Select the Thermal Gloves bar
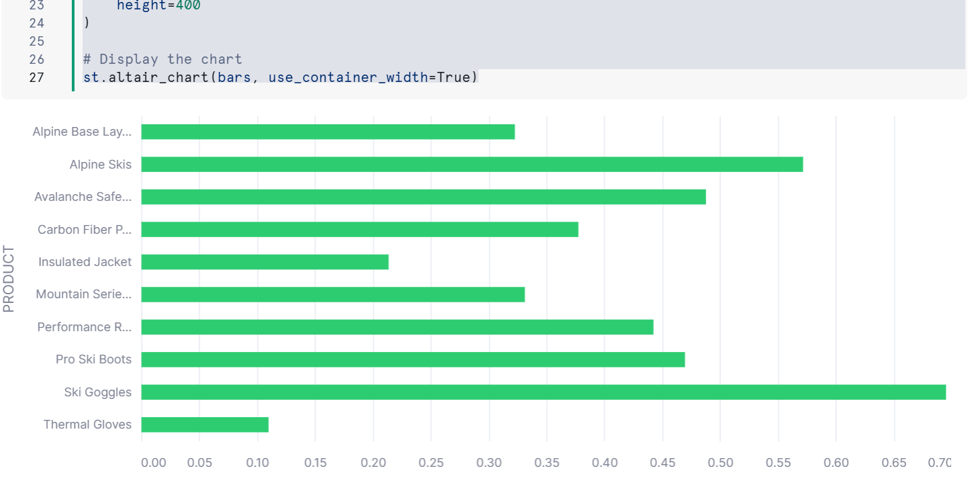The width and height of the screenshot is (980, 485). click(x=205, y=425)
